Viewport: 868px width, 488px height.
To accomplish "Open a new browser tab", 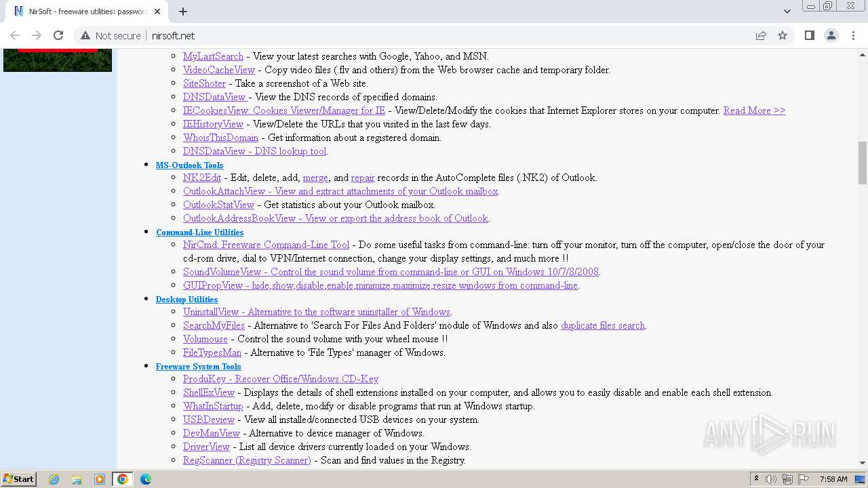I will point(183,12).
